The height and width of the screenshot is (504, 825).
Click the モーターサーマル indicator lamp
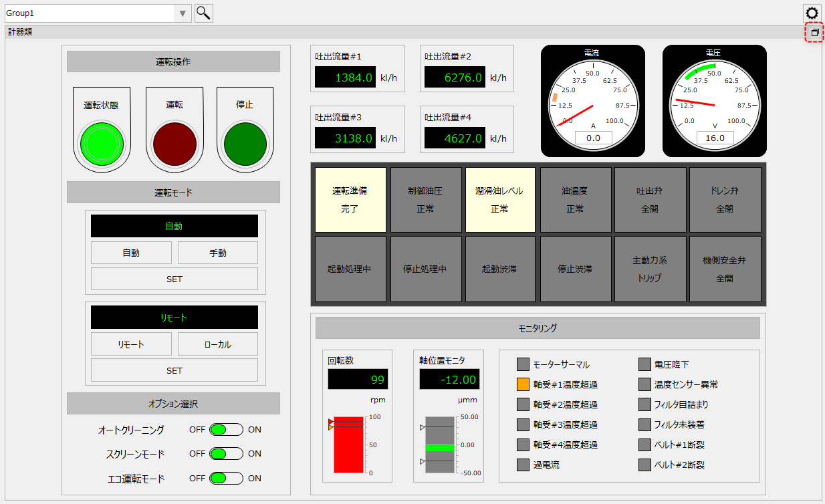522,364
